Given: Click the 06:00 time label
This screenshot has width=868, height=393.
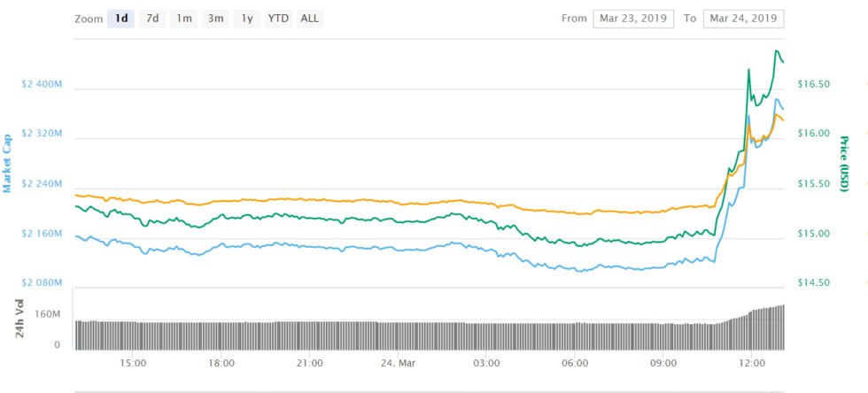Looking at the screenshot, I should click(x=575, y=363).
